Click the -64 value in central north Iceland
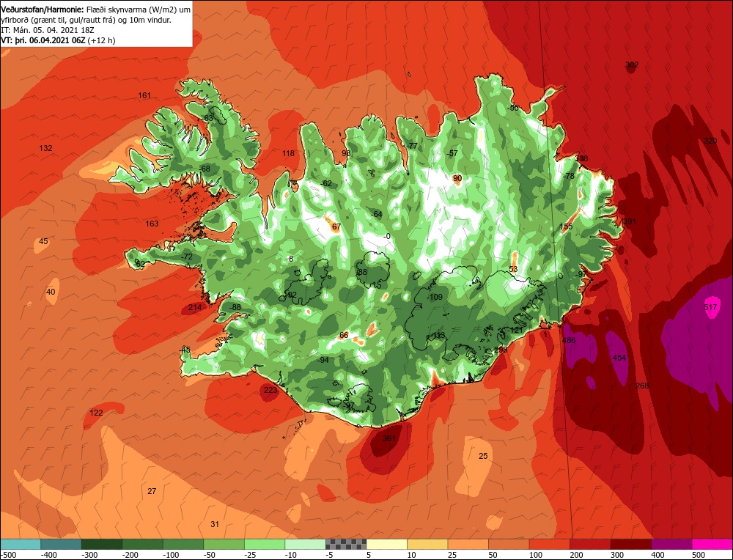733x560 pixels. (x=376, y=214)
